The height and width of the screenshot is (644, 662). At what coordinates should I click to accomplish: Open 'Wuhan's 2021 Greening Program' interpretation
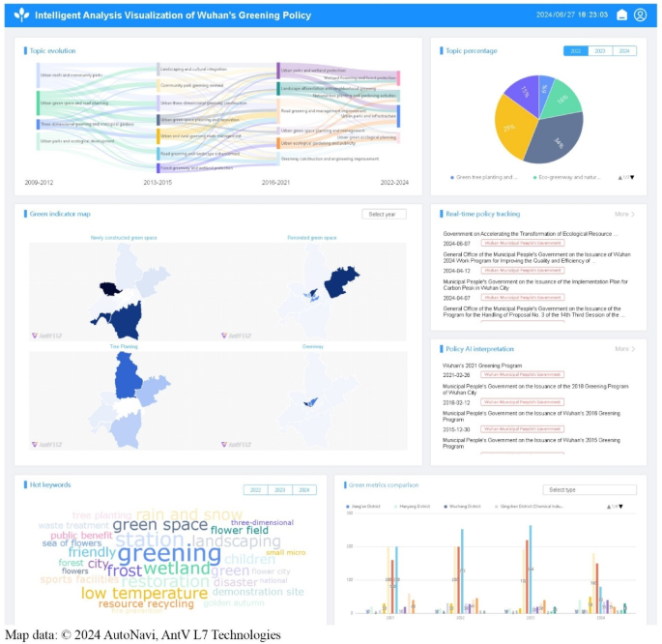pos(482,366)
